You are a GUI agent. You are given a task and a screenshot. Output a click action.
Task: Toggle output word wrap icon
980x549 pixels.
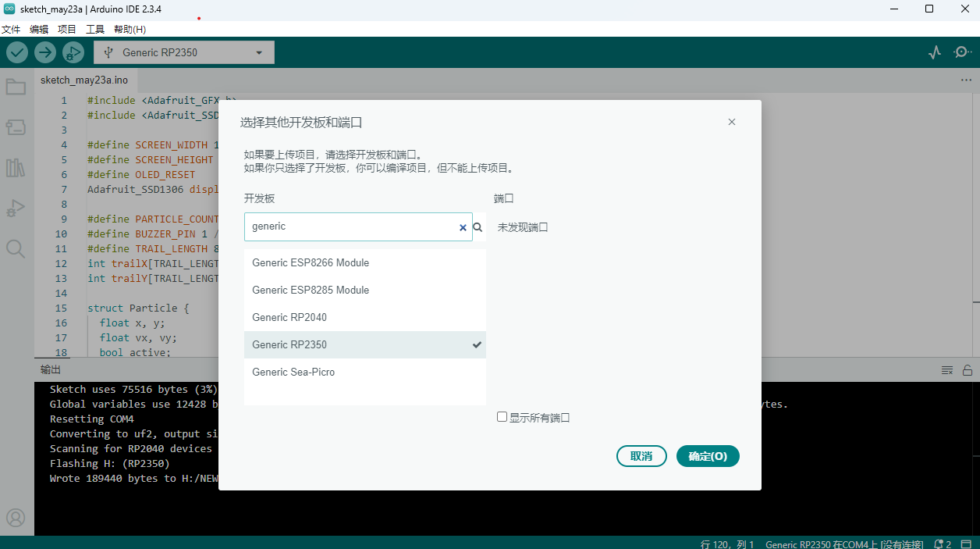947,370
